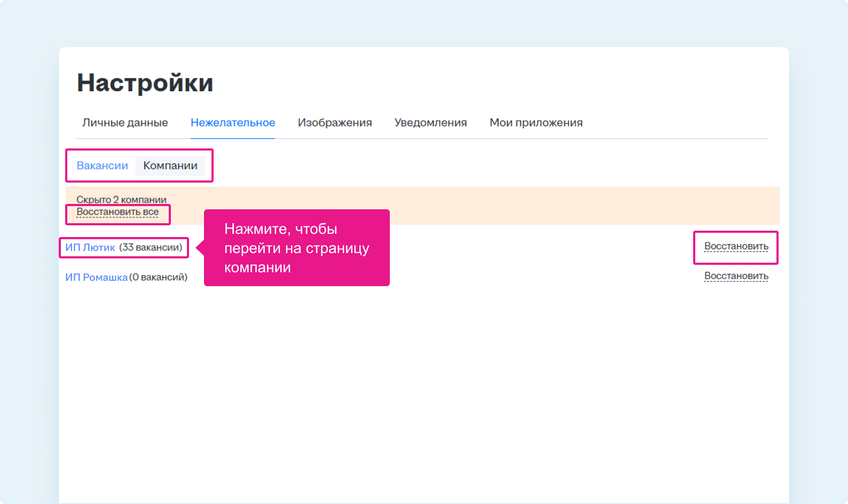Click the Восстановить все link
The width and height of the screenshot is (848, 504).
[x=117, y=212]
